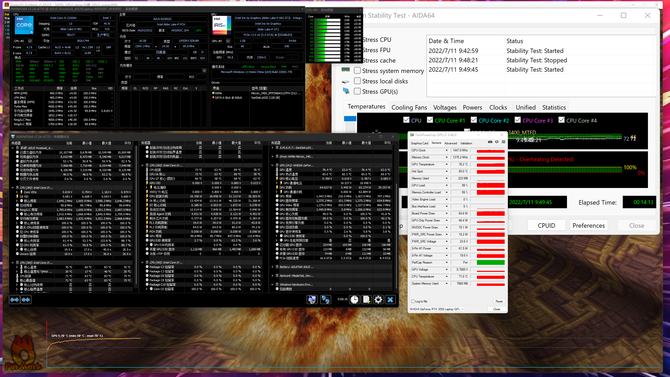
Task: Click the Close button in GPU-Z
Action: click(x=497, y=309)
